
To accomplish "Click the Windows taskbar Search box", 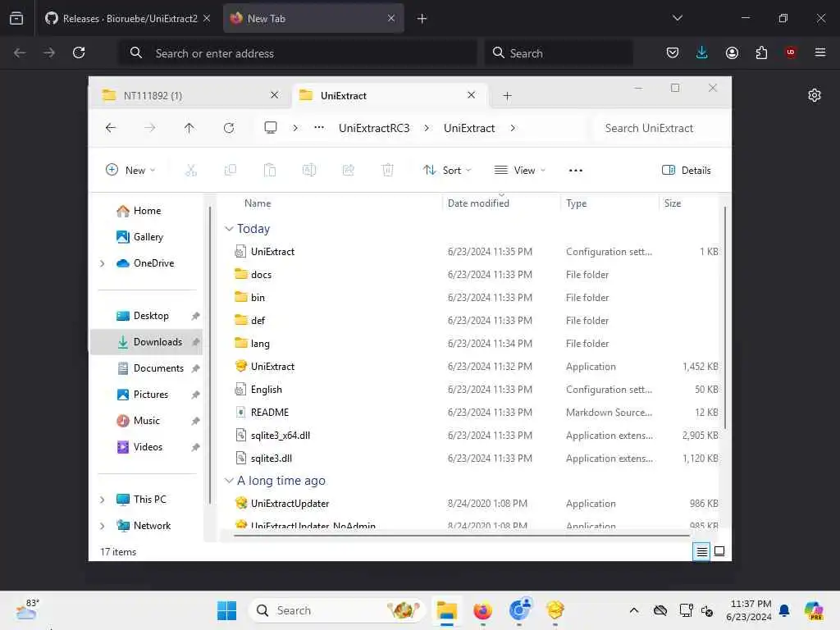I will tap(337, 610).
